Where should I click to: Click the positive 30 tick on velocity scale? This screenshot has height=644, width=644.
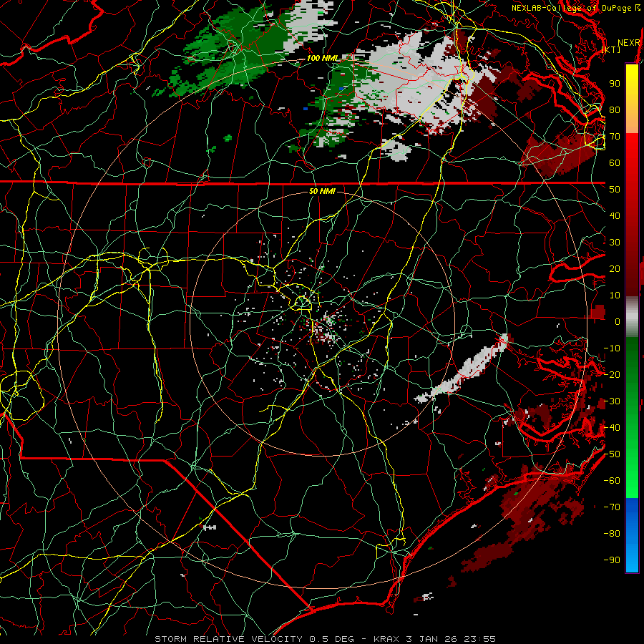coord(615,243)
